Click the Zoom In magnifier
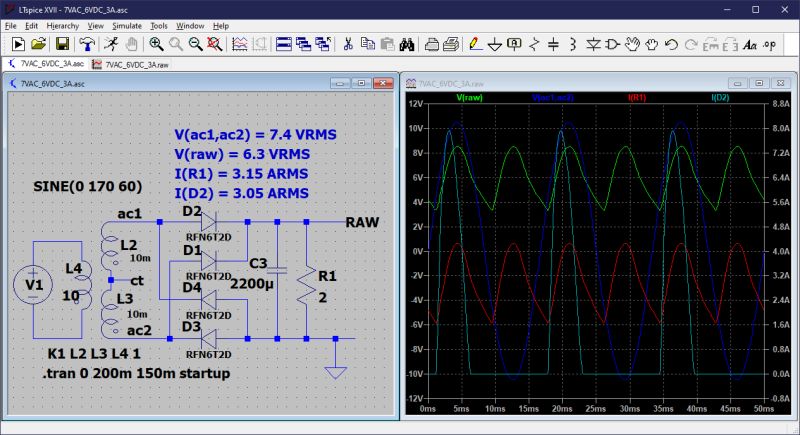The height and width of the screenshot is (435, 800). pos(156,45)
